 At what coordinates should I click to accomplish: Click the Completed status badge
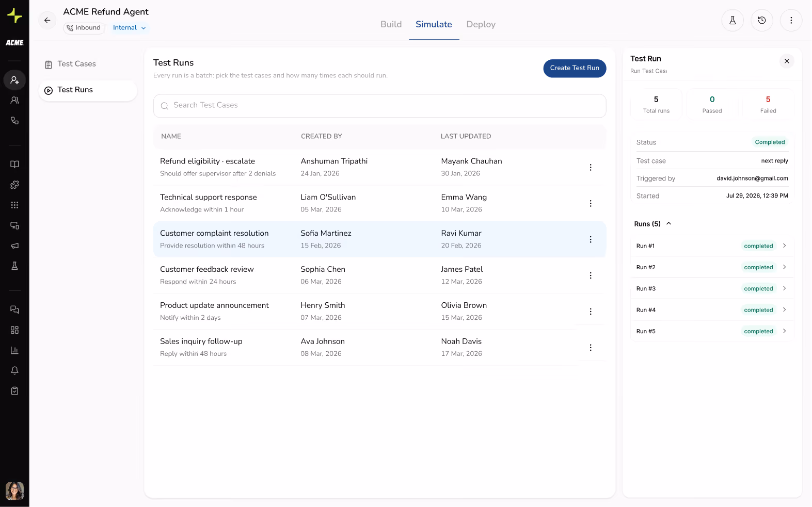(x=770, y=142)
